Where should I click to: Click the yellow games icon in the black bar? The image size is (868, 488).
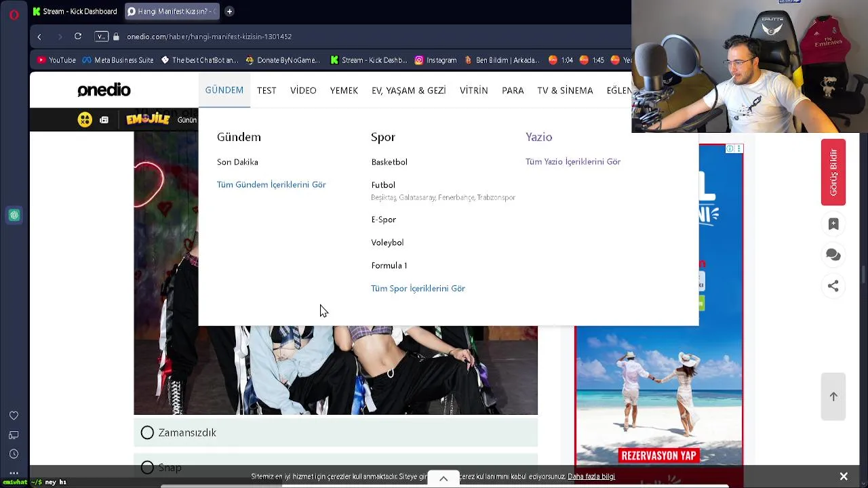[85, 120]
